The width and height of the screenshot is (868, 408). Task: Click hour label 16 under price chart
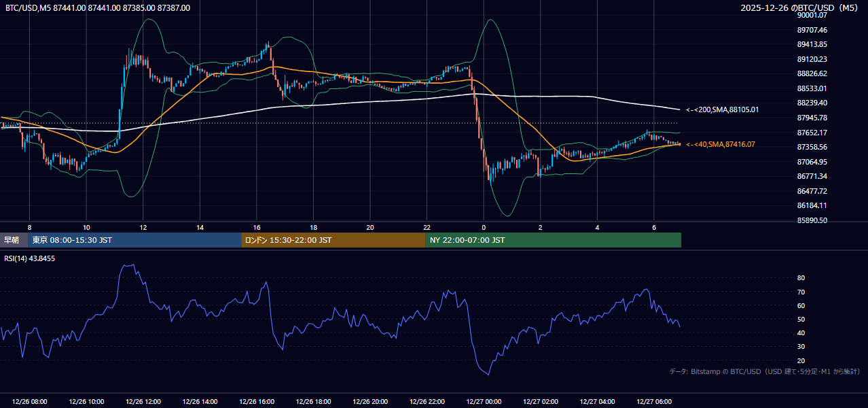point(257,227)
